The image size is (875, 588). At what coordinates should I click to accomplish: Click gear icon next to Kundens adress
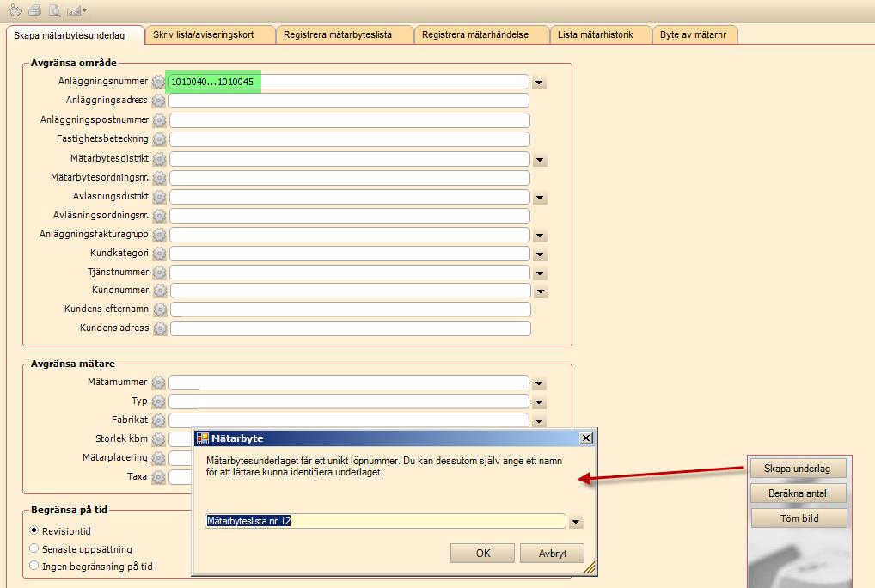[160, 328]
